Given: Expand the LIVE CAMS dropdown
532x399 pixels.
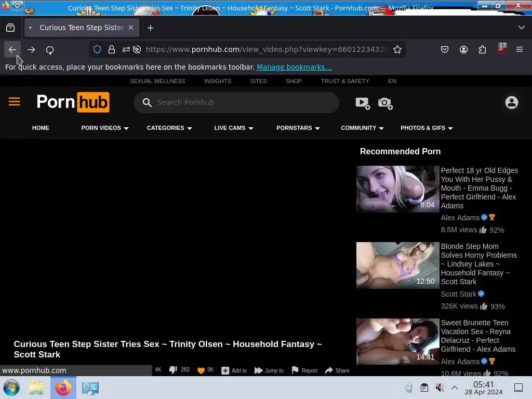Looking at the screenshot, I should (x=234, y=128).
